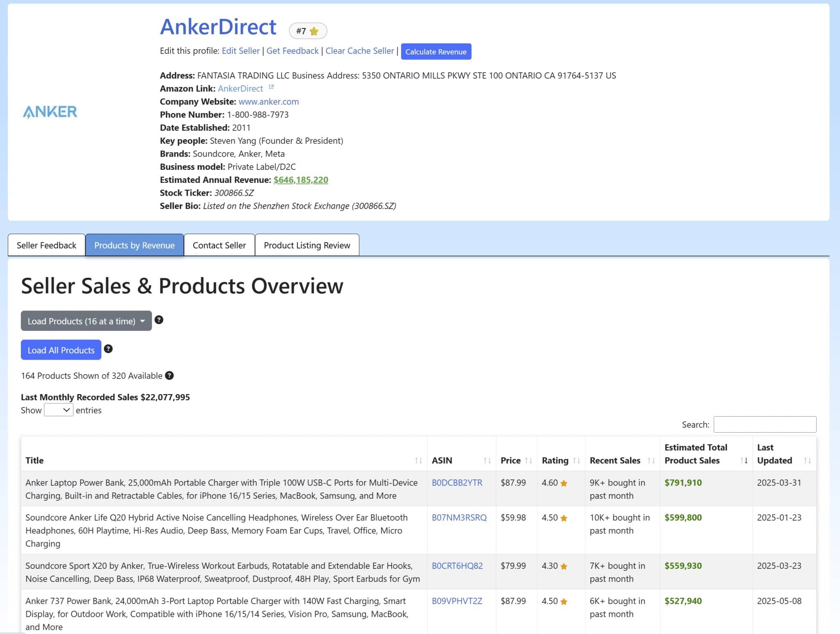Sort table by ASIN column arrows

[487, 461]
